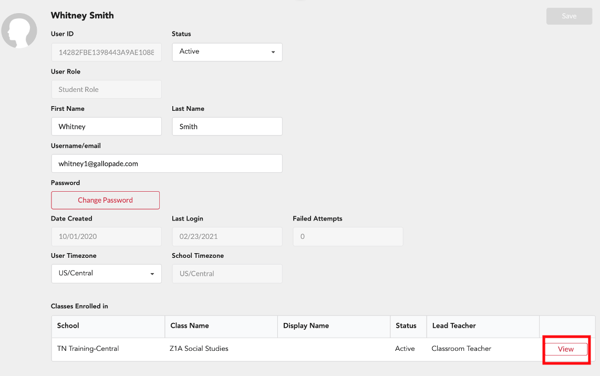Click the Whitney Smith heading
This screenshot has width=600, height=376.
[x=82, y=16]
